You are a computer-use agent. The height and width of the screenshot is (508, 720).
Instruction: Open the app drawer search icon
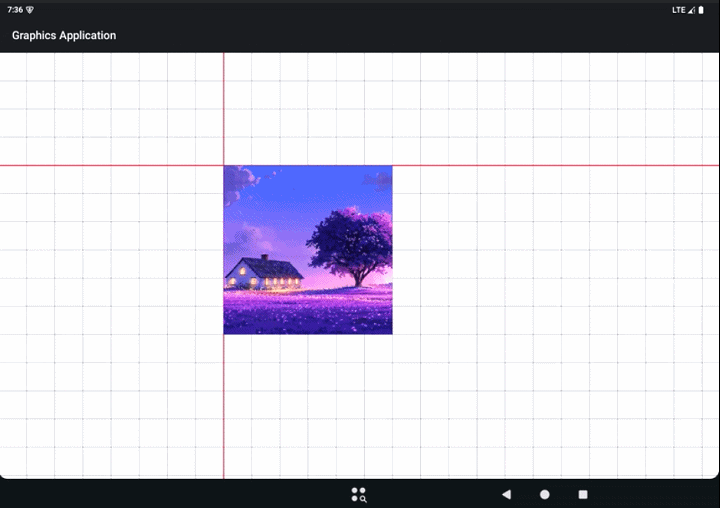click(x=359, y=495)
